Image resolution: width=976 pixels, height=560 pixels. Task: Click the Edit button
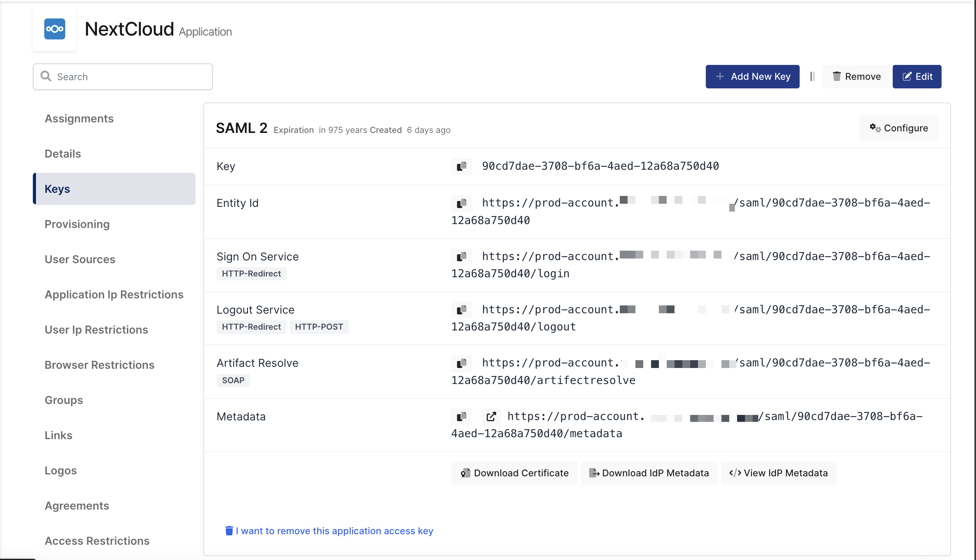917,77
